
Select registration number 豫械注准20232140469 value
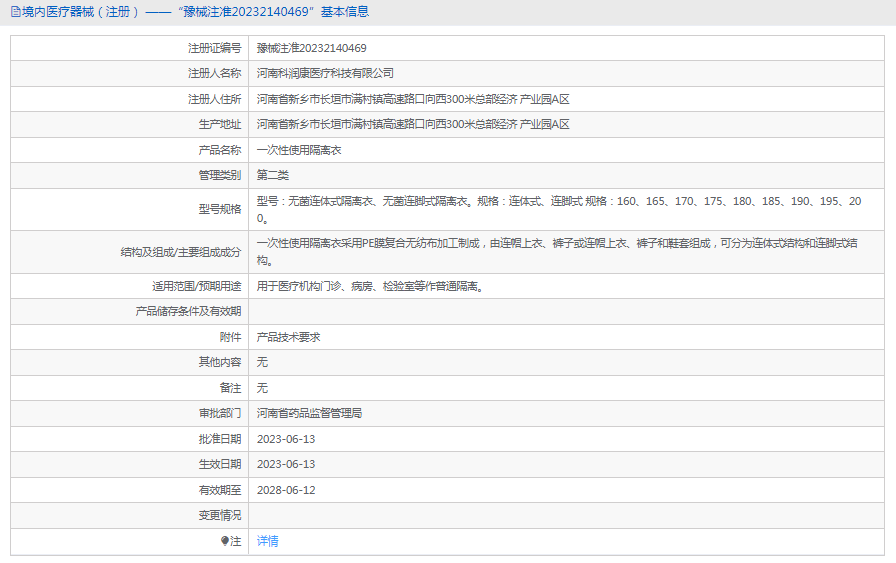pyautogui.click(x=311, y=49)
